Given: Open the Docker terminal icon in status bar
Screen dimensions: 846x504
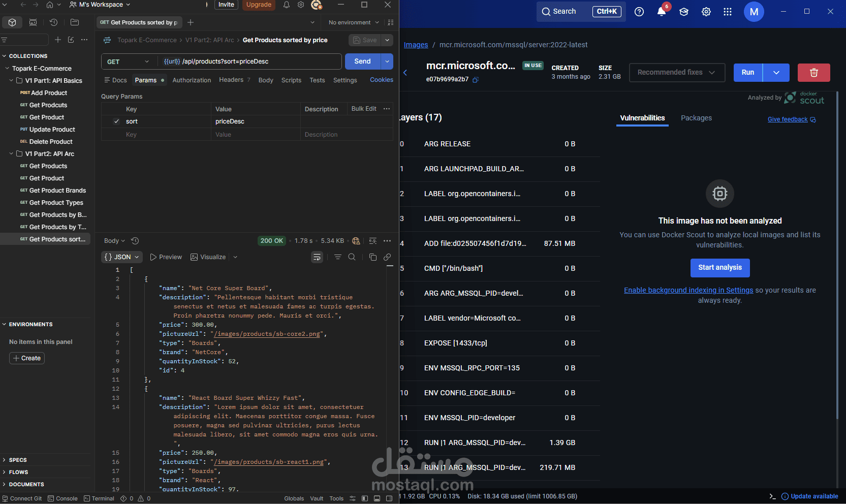Looking at the screenshot, I should pos(772,496).
